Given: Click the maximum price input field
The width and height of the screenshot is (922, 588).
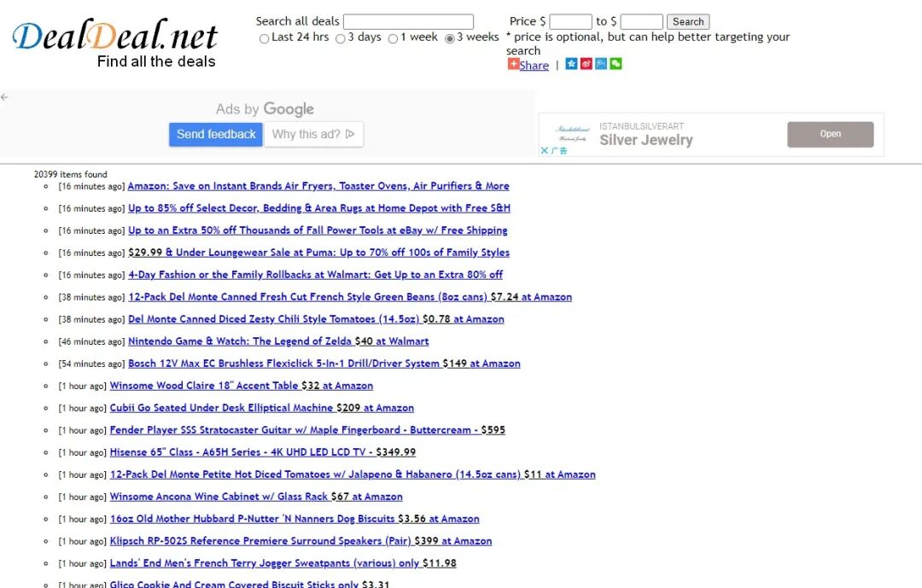Looking at the screenshot, I should point(641,21).
